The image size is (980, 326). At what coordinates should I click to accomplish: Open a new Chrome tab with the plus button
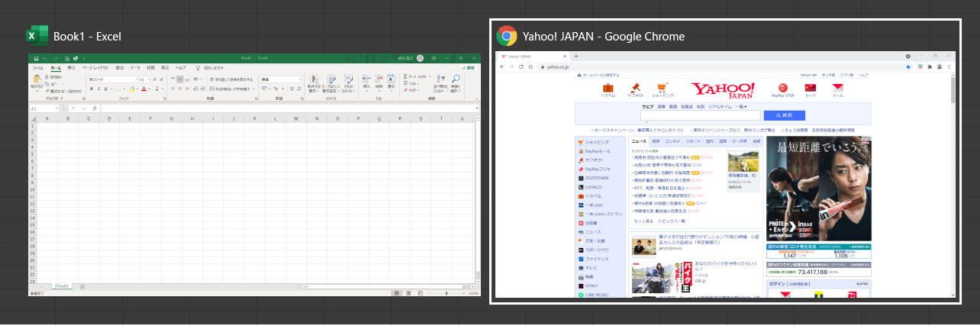click(576, 56)
